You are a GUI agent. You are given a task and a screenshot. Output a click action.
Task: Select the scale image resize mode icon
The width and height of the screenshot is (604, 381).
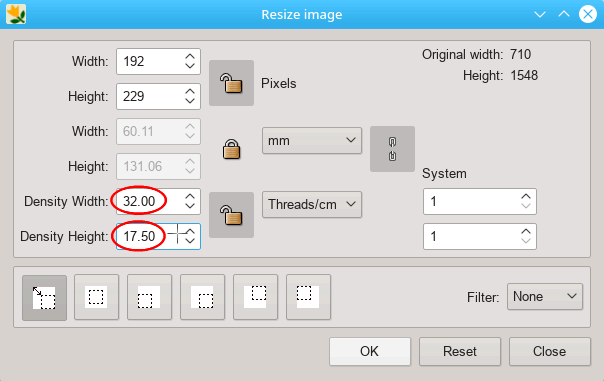click(x=44, y=297)
